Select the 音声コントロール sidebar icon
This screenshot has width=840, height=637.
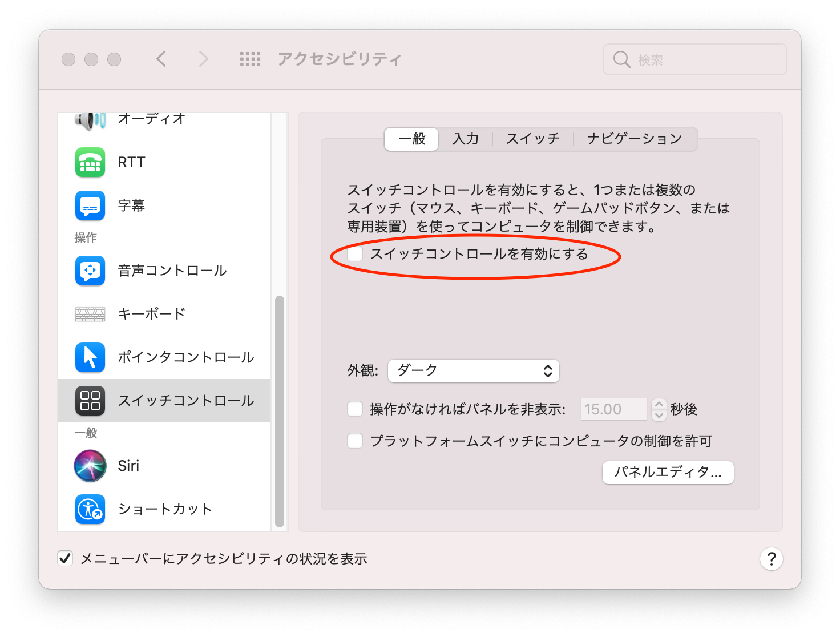point(90,271)
